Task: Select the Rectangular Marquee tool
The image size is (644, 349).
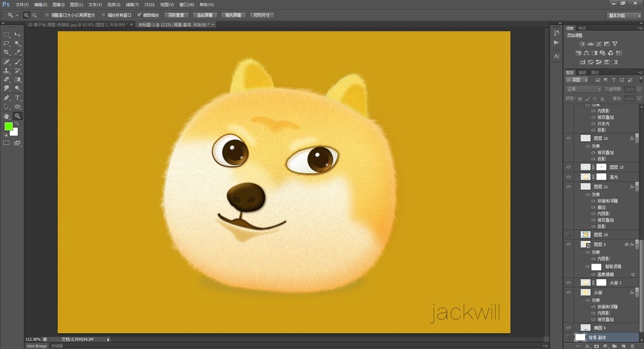Action: pos(6,34)
